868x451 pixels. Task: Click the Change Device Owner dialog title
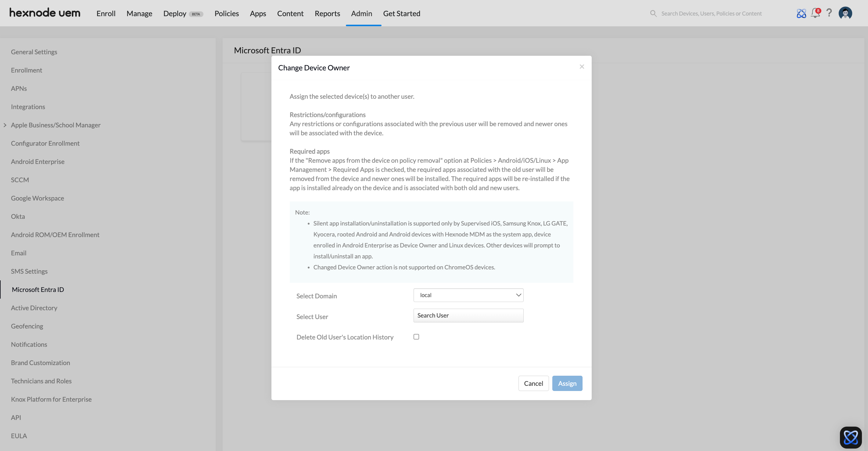314,68
